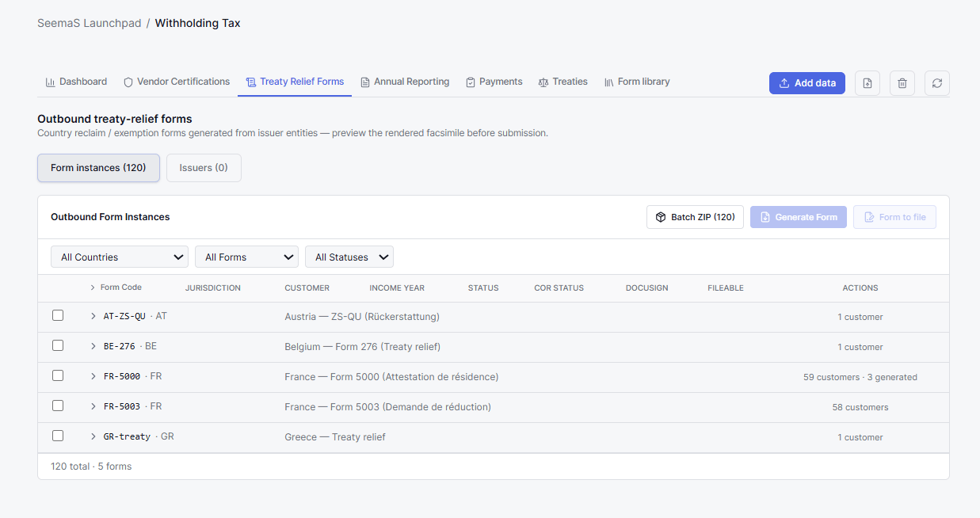Go to SeemaS Launchpad breadcrumb link

pos(89,23)
